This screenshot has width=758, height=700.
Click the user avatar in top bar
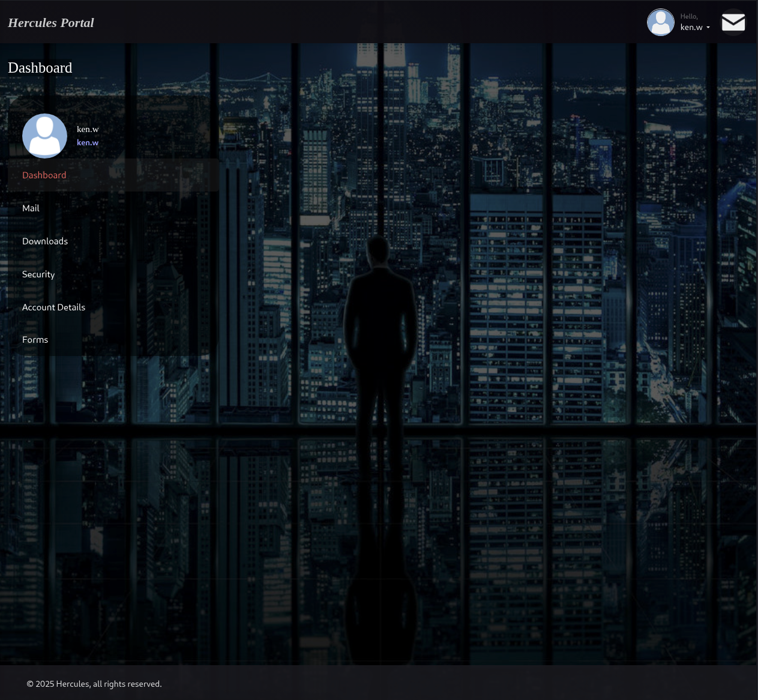[x=660, y=22]
